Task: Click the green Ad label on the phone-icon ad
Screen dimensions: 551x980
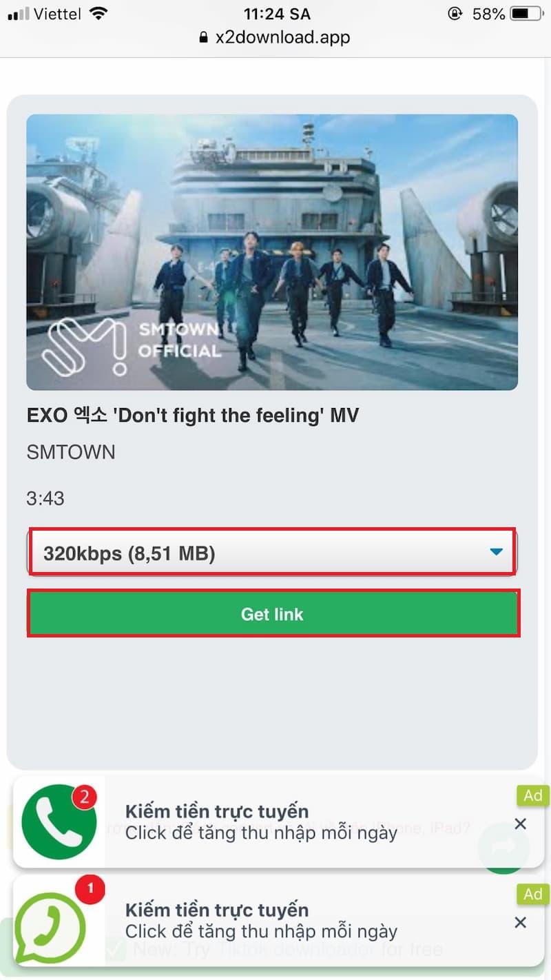Action: point(532,795)
